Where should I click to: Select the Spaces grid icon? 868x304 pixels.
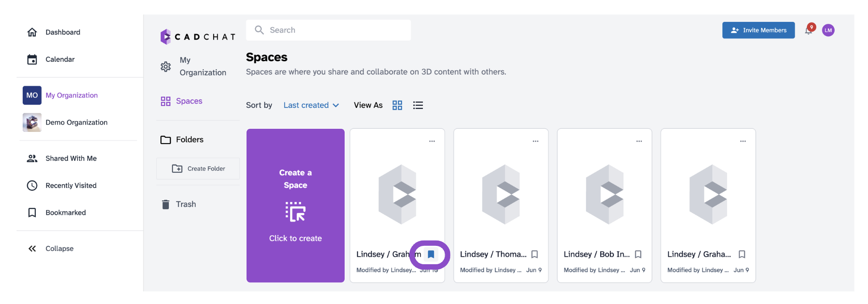coord(166,101)
